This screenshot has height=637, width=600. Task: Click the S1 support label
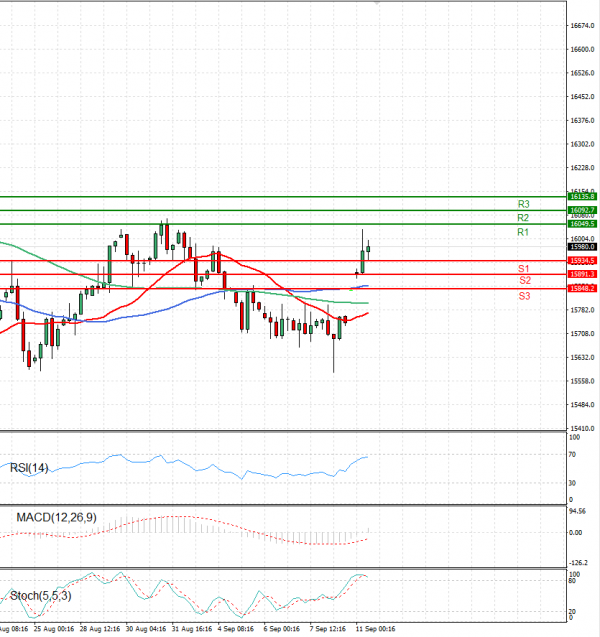click(x=524, y=269)
